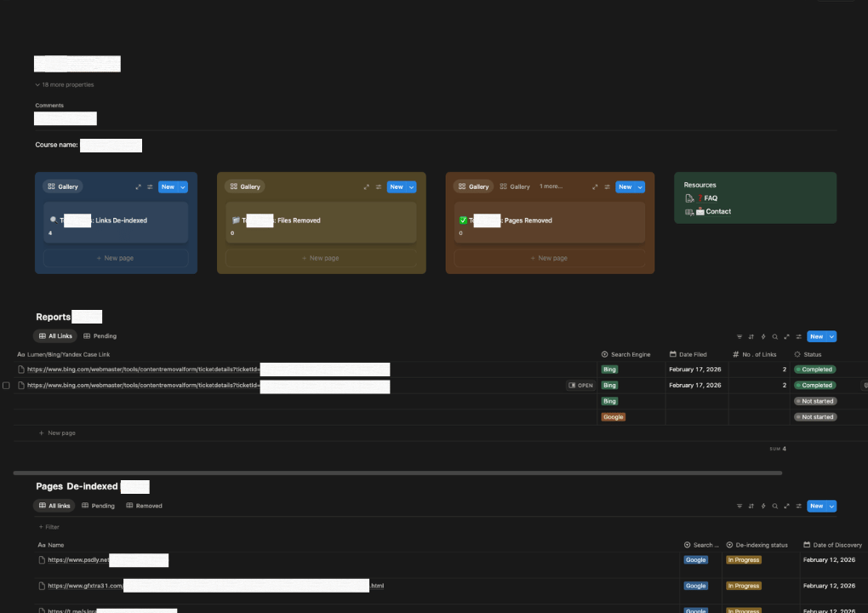Click the sort icon in Reports toolbar

751,336
